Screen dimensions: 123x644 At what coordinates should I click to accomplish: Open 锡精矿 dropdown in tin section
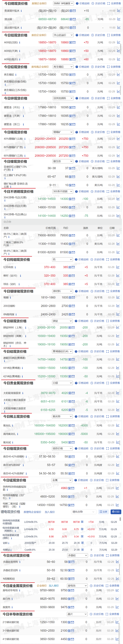pyautogui.click(x=63, y=132)
